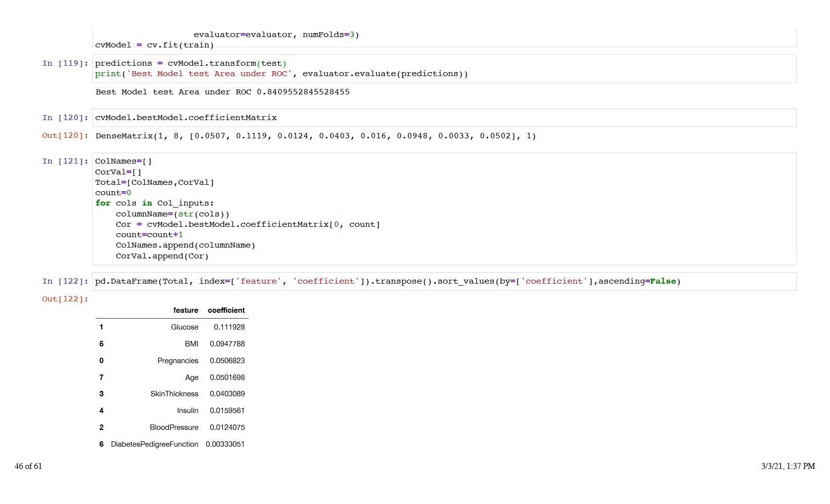
Task: Click the DiabetesPedigreeFunction feature cell
Action: [154, 444]
